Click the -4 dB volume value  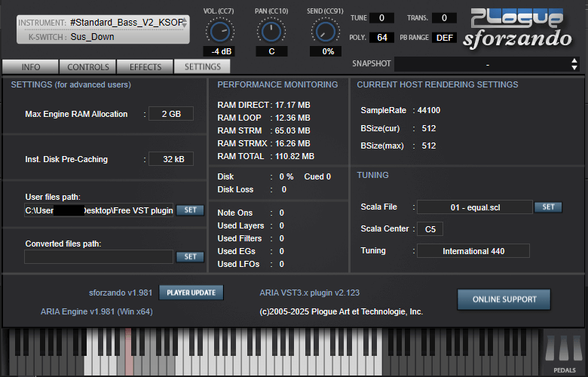(219, 51)
